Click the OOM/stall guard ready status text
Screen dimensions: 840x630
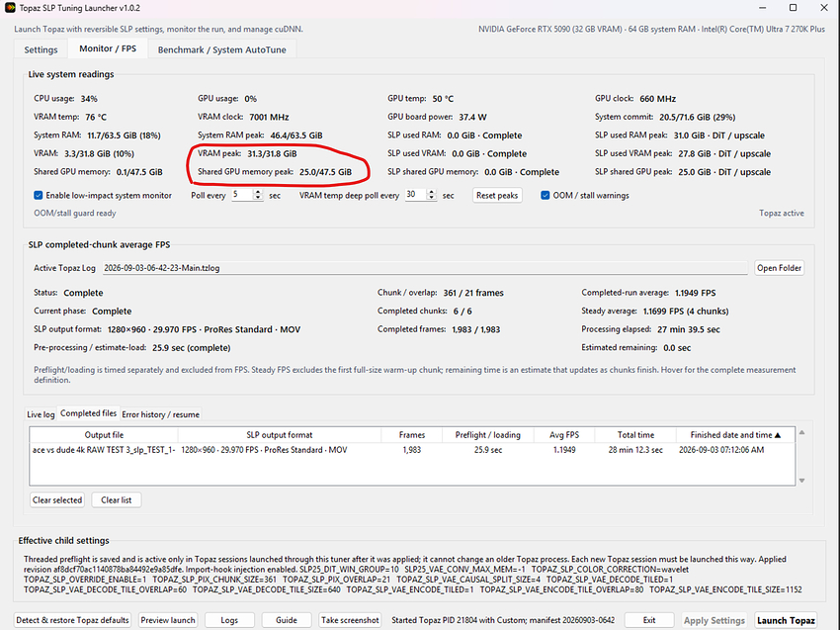[75, 213]
